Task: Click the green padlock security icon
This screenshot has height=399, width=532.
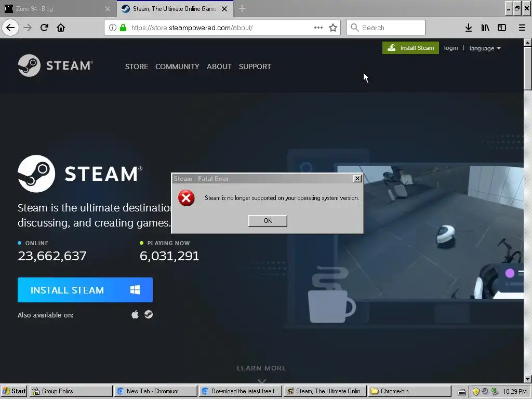Action: pyautogui.click(x=123, y=28)
